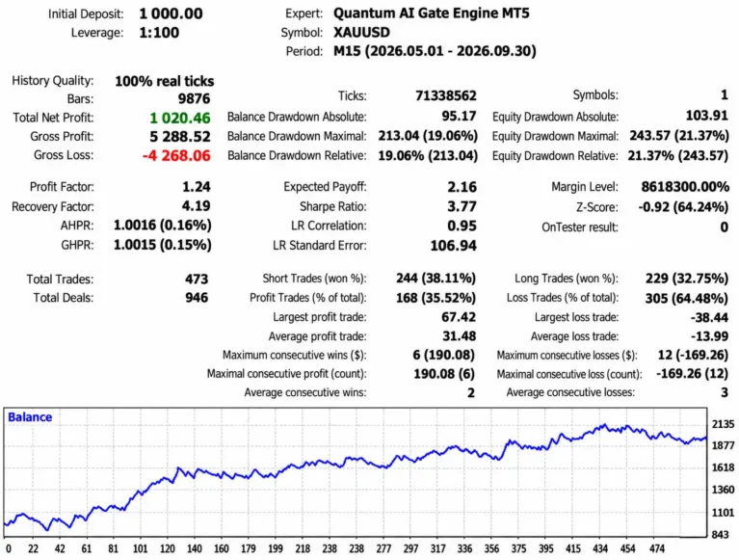739x560 pixels.
Task: Click the bars value 9876
Action: [195, 98]
